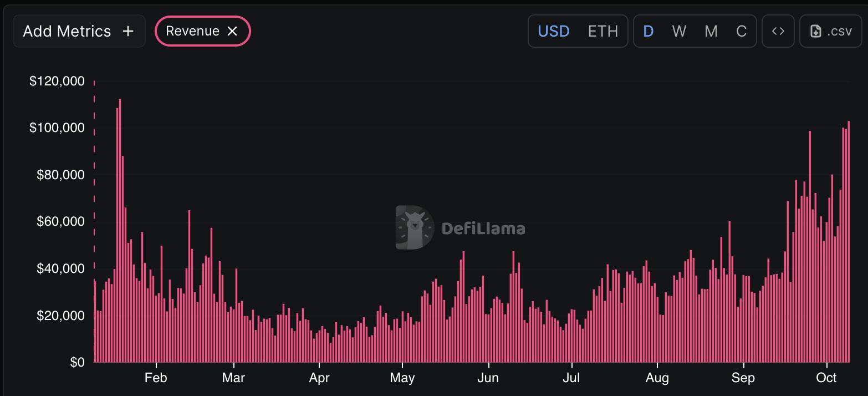Click the plus icon beside Add Metrics

(x=128, y=32)
